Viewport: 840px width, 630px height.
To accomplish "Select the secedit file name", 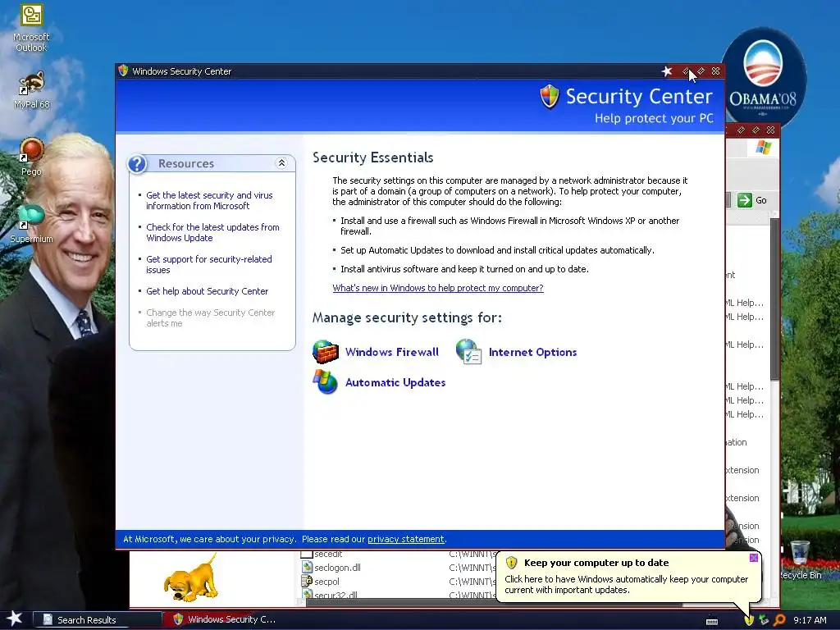I will (x=328, y=554).
